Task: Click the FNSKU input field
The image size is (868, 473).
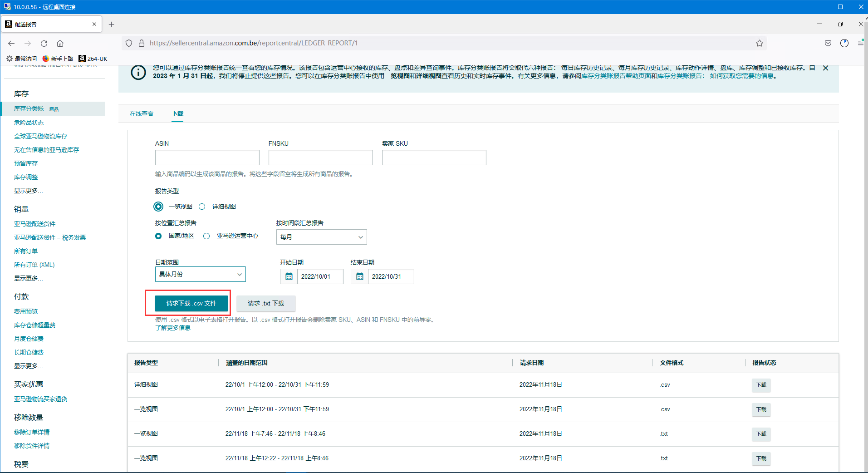Action: pyautogui.click(x=321, y=158)
